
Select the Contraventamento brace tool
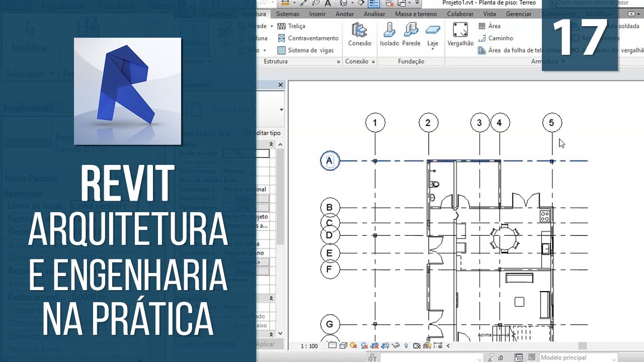point(307,38)
